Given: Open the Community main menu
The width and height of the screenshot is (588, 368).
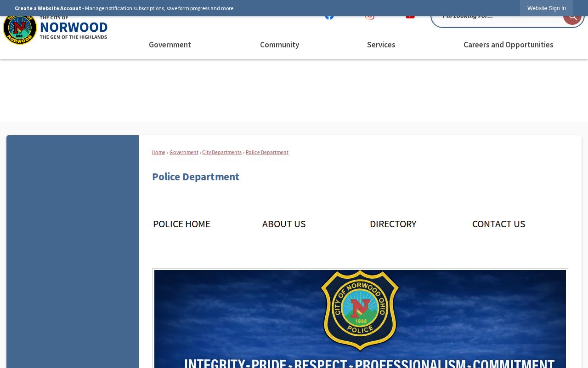Looking at the screenshot, I should [279, 45].
